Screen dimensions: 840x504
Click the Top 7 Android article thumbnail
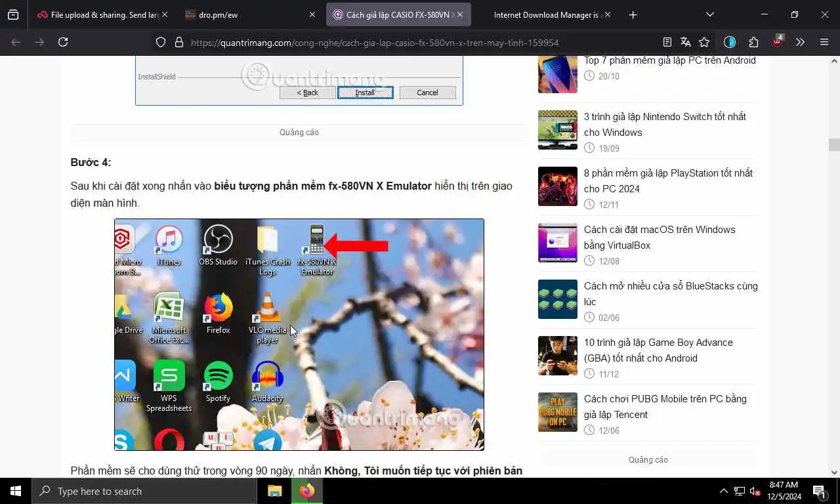[x=558, y=74]
